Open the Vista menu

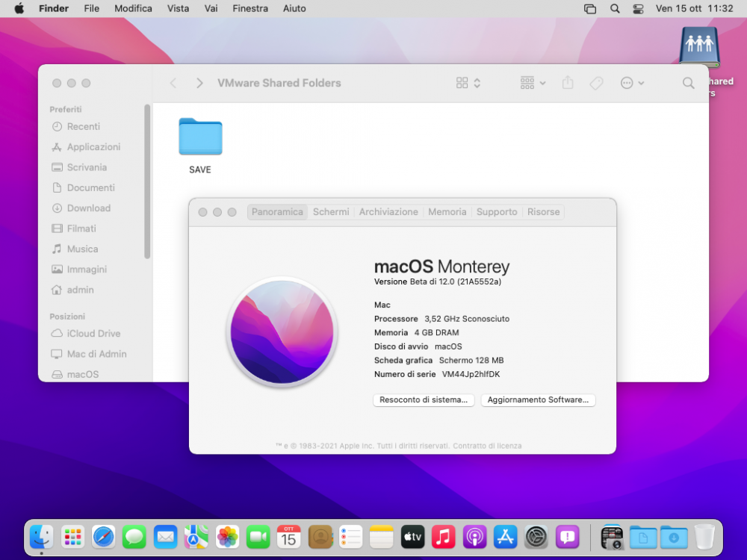click(x=178, y=8)
